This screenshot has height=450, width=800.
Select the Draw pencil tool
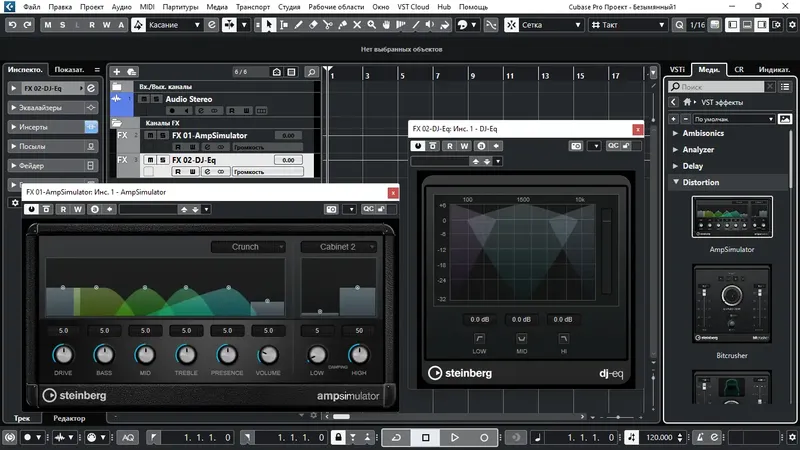[x=298, y=24]
